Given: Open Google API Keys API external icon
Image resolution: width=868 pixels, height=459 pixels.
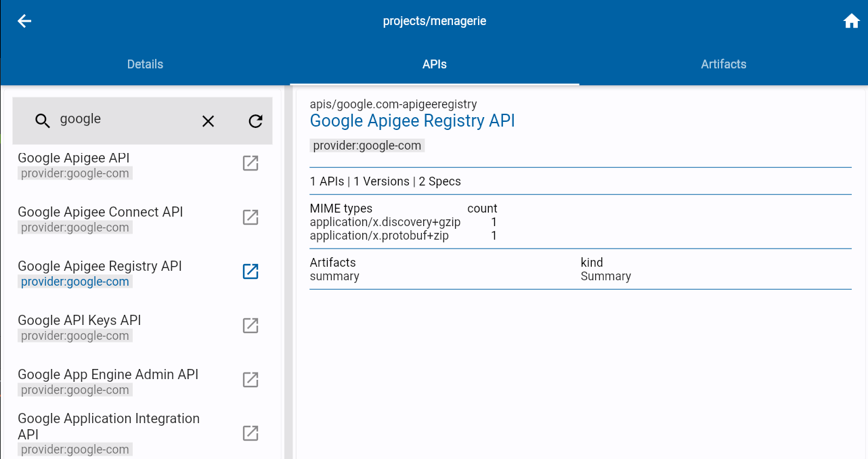Looking at the screenshot, I should click(x=251, y=326).
